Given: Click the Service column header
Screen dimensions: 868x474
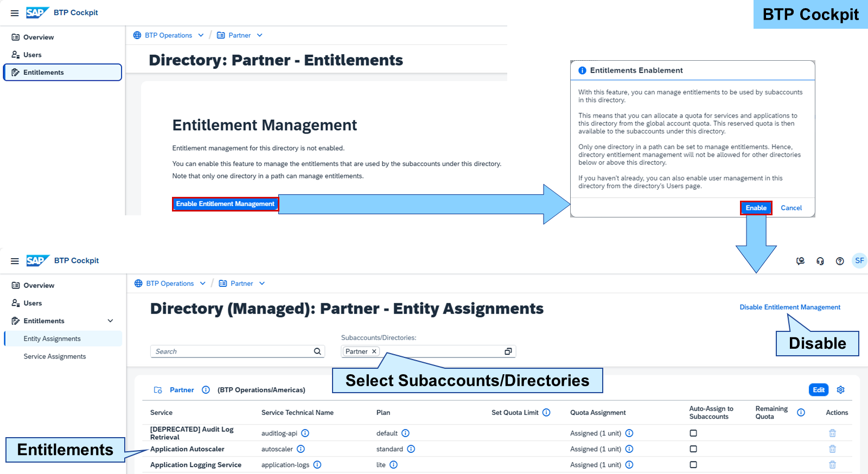Looking at the screenshot, I should (x=161, y=413).
